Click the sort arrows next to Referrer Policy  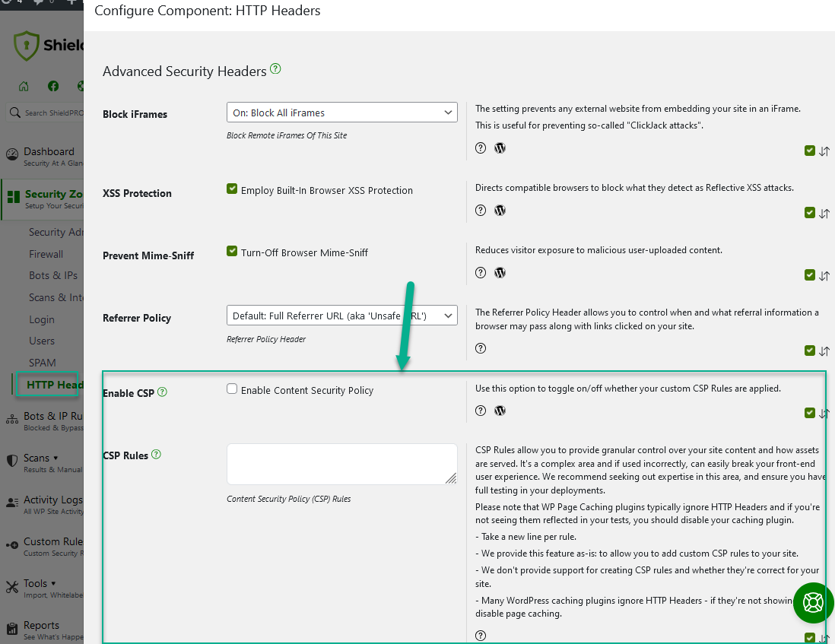[x=824, y=351]
